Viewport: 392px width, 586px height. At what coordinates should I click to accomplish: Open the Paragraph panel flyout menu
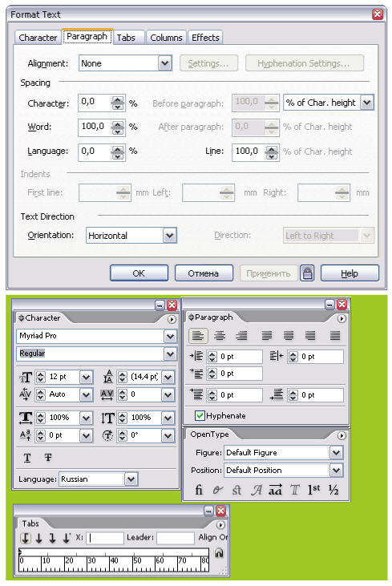(341, 319)
